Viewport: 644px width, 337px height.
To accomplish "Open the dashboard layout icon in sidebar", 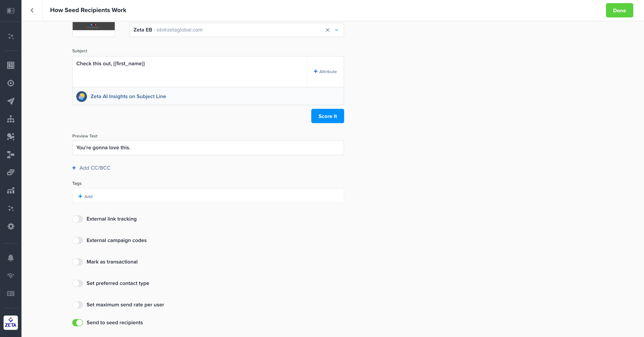I will [x=11, y=65].
